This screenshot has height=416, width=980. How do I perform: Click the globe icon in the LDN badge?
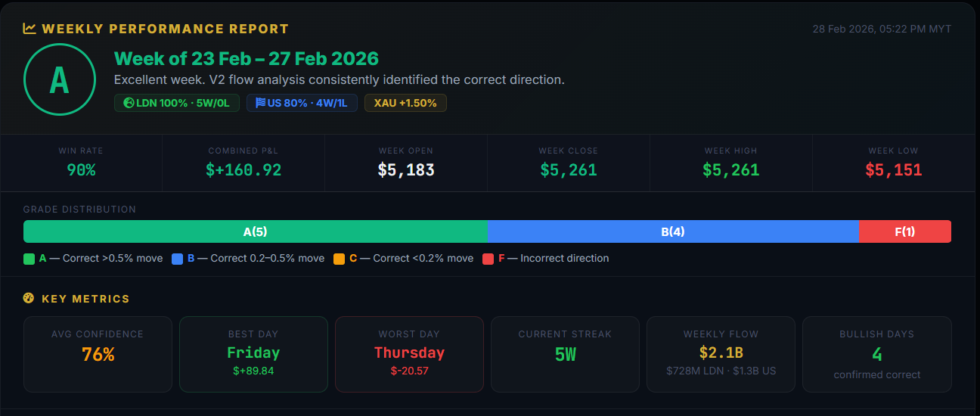128,103
